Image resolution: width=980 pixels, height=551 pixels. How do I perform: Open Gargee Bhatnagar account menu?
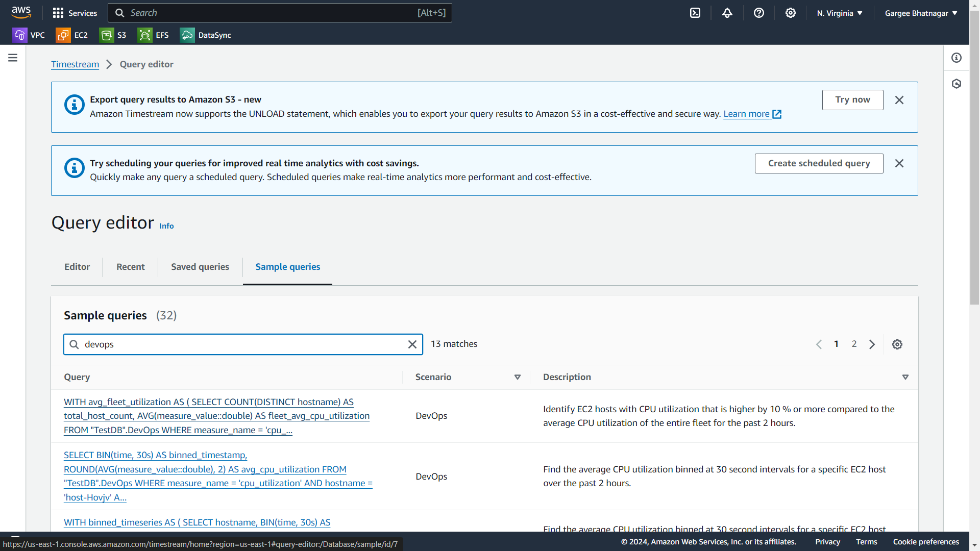920,13
